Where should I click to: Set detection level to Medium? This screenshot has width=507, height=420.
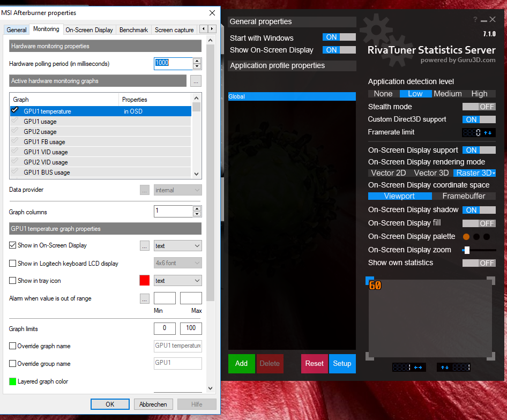point(448,94)
